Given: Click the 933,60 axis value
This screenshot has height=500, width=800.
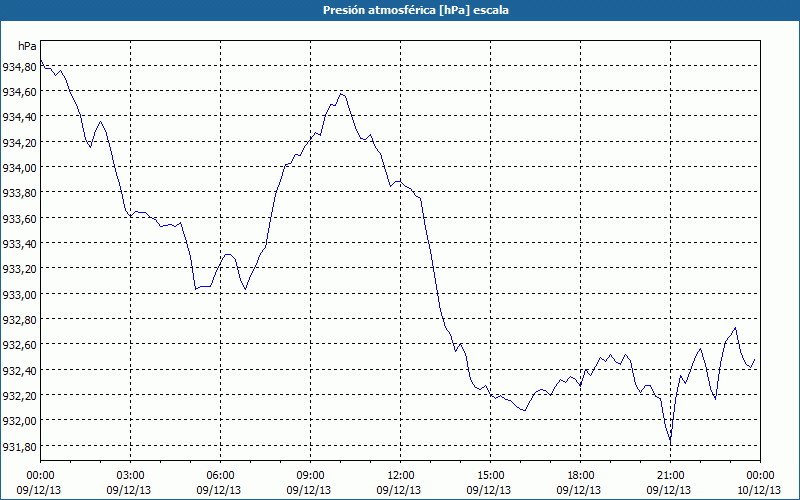Looking at the screenshot, I should [x=19, y=218].
